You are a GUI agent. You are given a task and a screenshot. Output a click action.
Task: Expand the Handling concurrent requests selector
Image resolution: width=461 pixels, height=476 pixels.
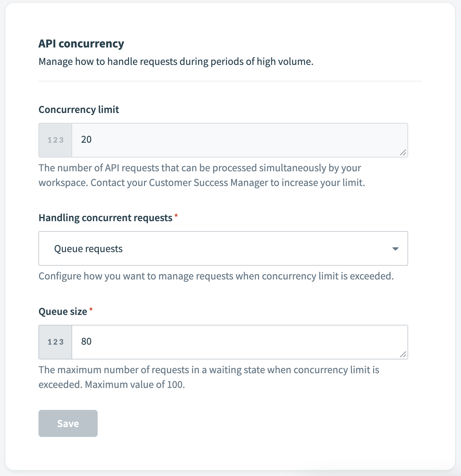(223, 249)
